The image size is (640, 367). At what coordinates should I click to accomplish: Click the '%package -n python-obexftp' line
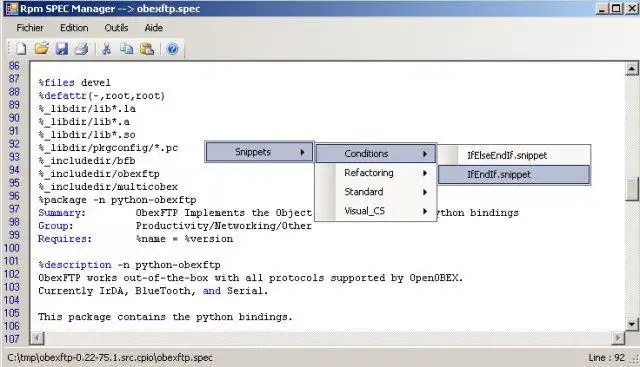[x=117, y=200]
